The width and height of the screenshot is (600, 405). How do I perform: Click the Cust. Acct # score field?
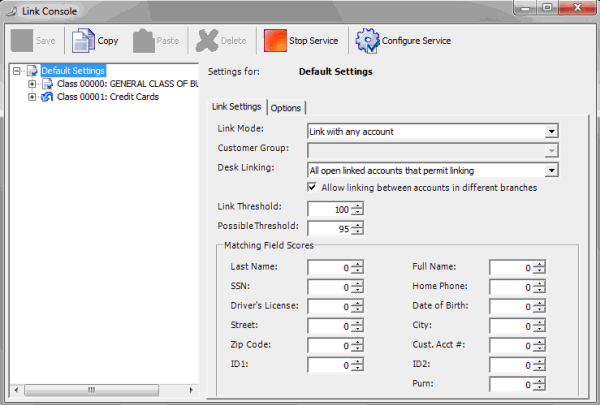(x=511, y=346)
